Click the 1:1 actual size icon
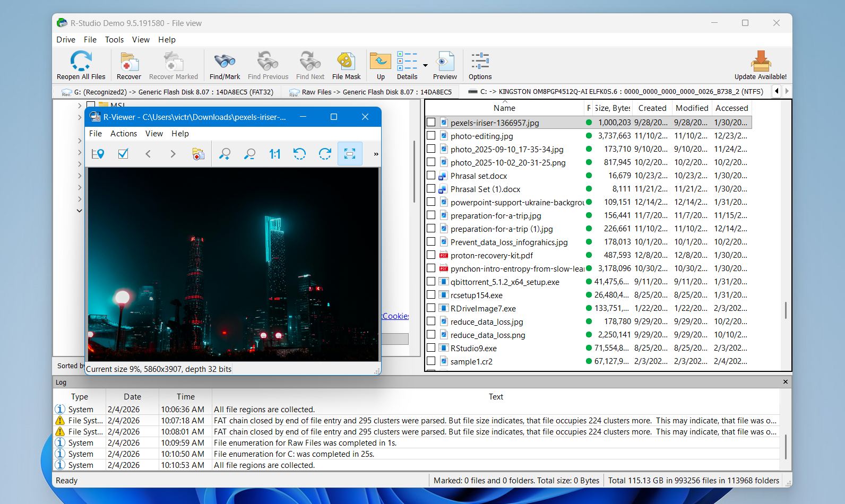The width and height of the screenshot is (845, 504). pos(274,154)
